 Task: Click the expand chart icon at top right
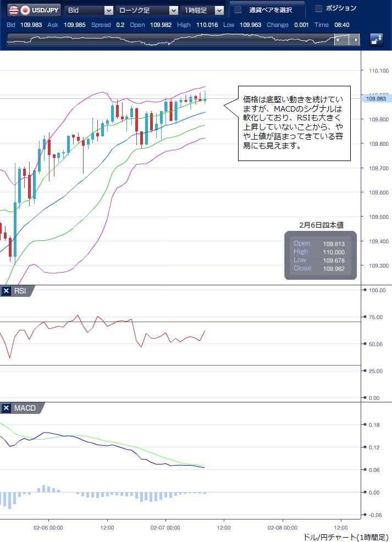pyautogui.click(x=377, y=39)
